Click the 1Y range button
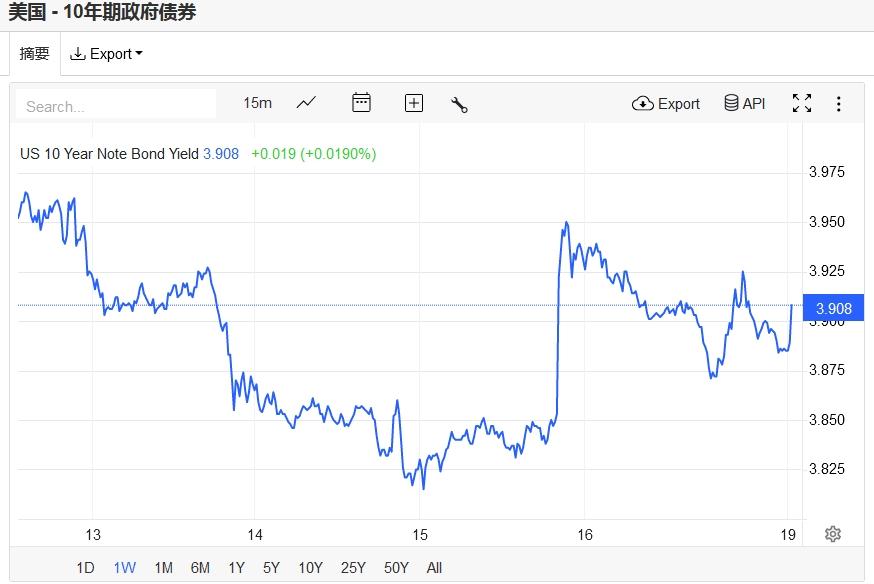 point(236,568)
